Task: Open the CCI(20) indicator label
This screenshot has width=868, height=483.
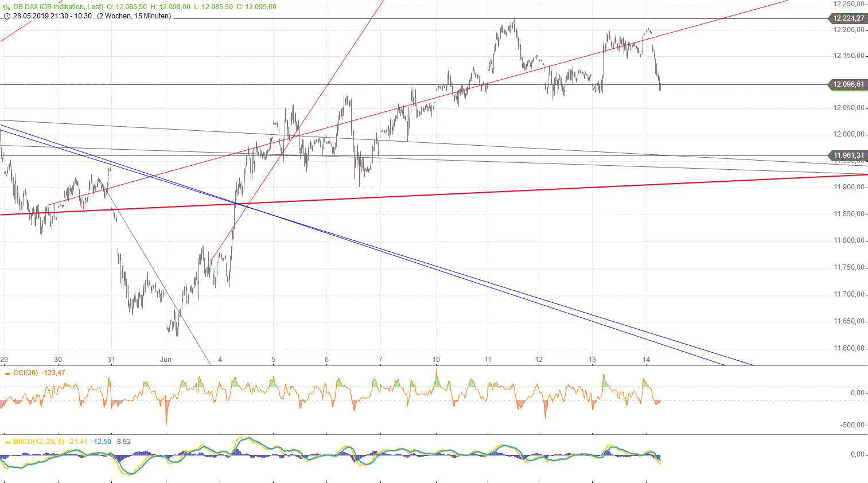Action: point(26,373)
